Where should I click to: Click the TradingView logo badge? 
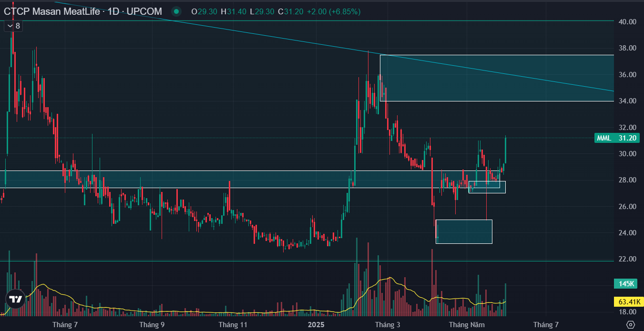(15, 299)
